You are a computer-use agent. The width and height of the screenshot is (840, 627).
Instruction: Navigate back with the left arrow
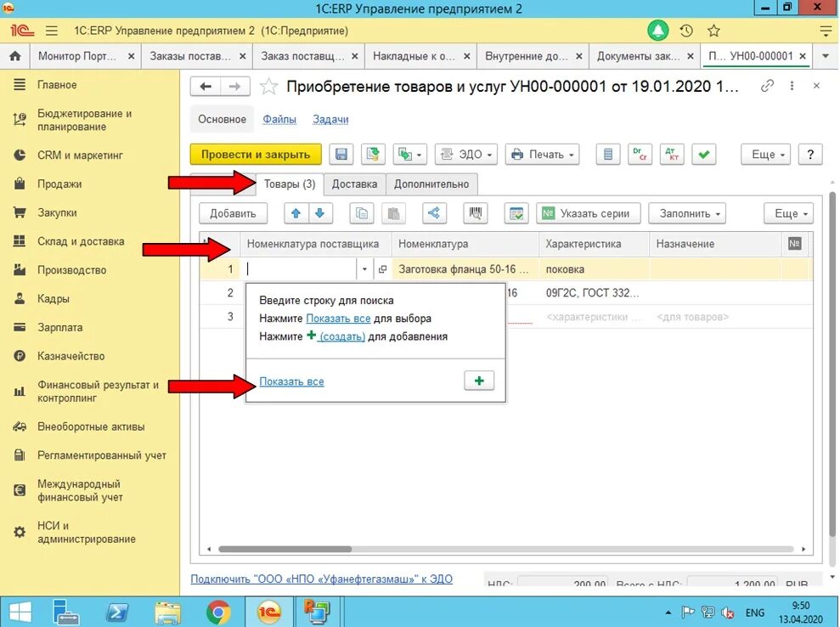(x=206, y=87)
